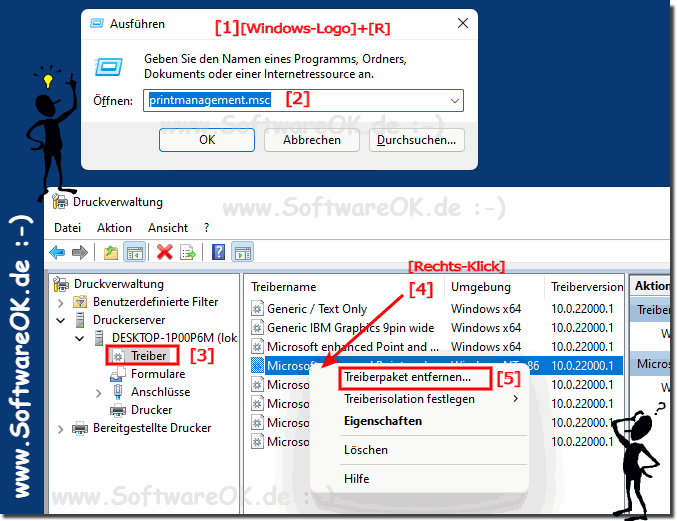677x521 pixels.
Task: Select DESKTOP-1P00P6M server tree item
Action: click(174, 338)
